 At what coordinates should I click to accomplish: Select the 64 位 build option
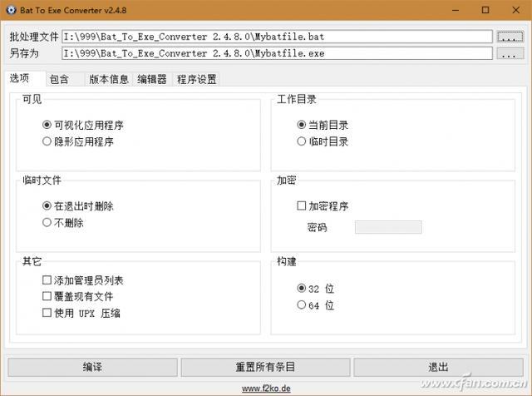pyautogui.click(x=301, y=304)
